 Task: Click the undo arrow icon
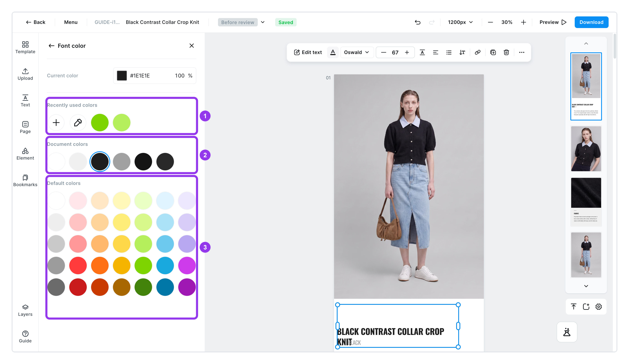pyautogui.click(x=418, y=22)
